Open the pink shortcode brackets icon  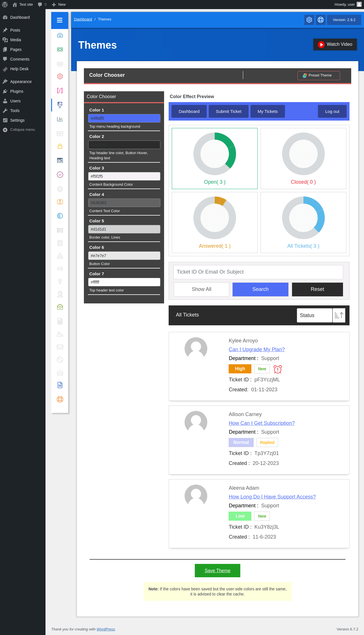pyautogui.click(x=60, y=91)
